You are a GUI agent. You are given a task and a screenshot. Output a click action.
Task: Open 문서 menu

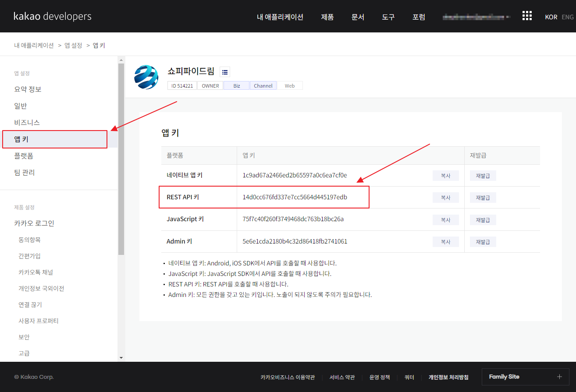tap(358, 17)
